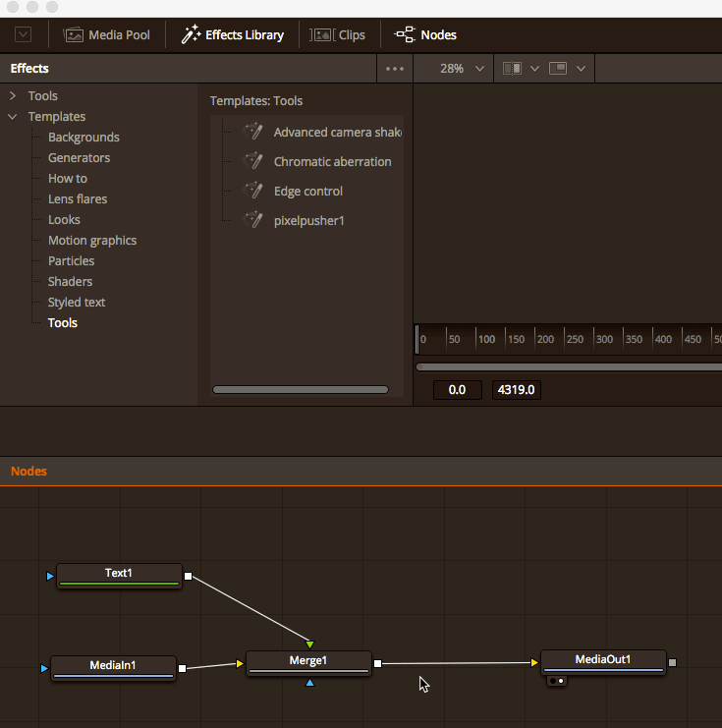
Task: Click the Merge1 node output square
Action: pos(378,664)
